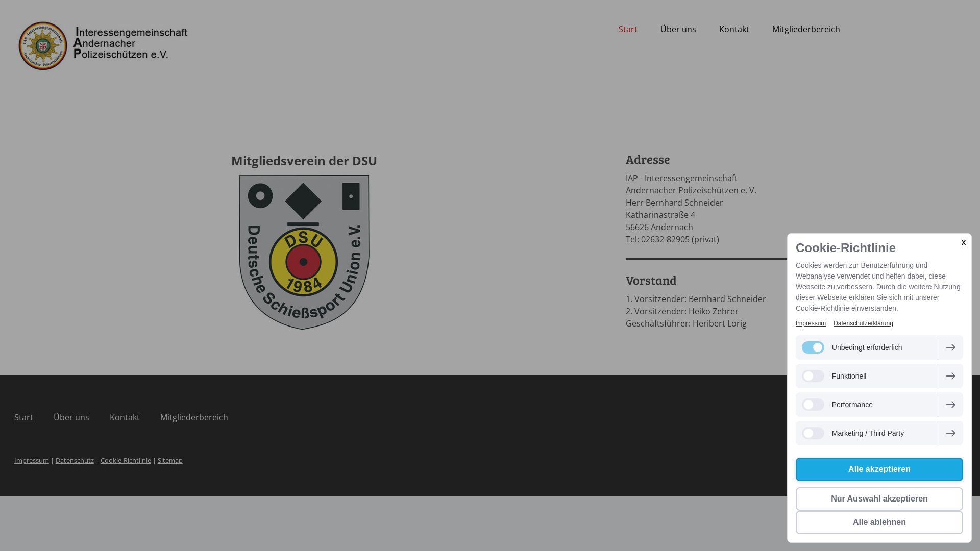Click the 56626 Andernach line
Viewport: 980px width, 551px height.
coord(659,227)
